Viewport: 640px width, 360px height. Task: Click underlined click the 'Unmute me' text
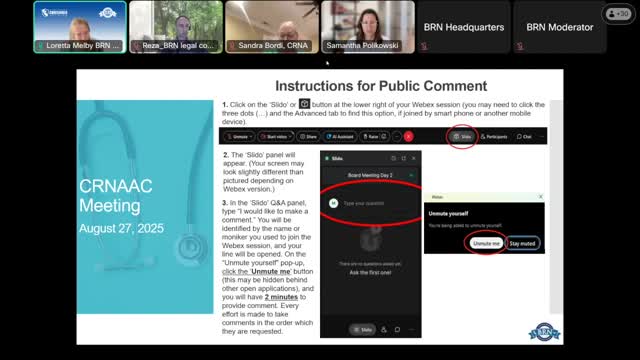tap(257, 271)
